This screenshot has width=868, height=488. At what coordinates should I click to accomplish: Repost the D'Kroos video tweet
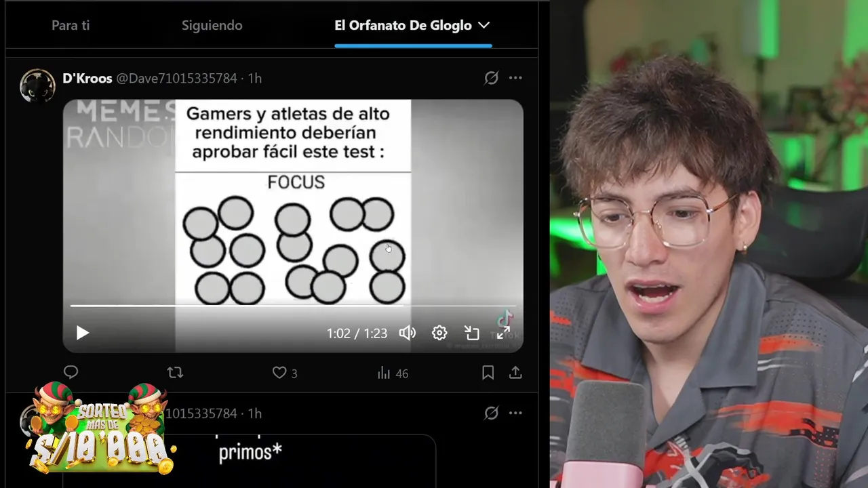pyautogui.click(x=175, y=372)
